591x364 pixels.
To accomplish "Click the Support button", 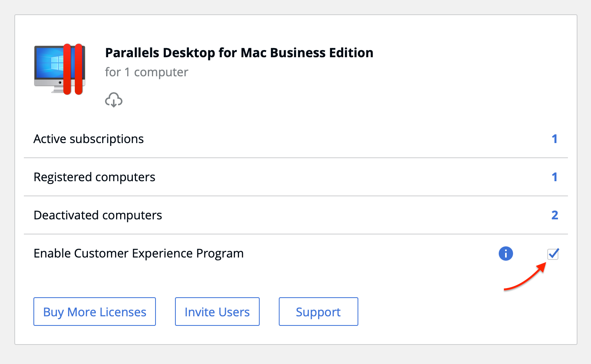I will point(319,312).
